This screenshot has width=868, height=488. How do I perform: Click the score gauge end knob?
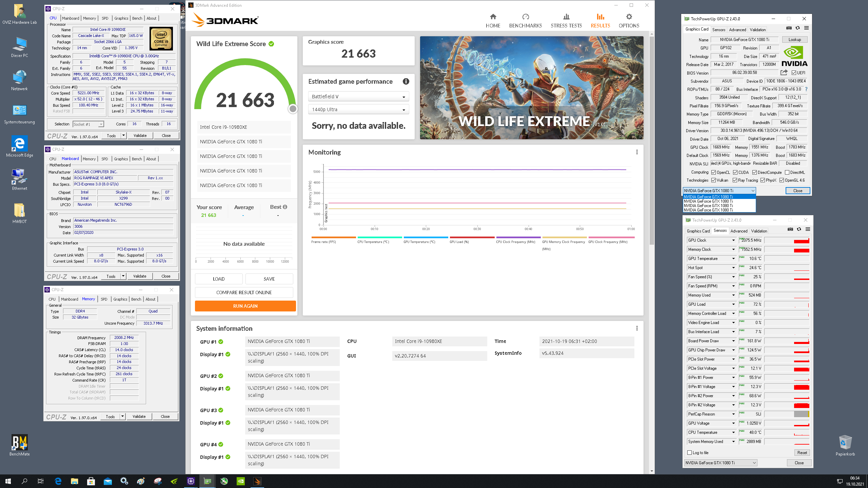293,109
